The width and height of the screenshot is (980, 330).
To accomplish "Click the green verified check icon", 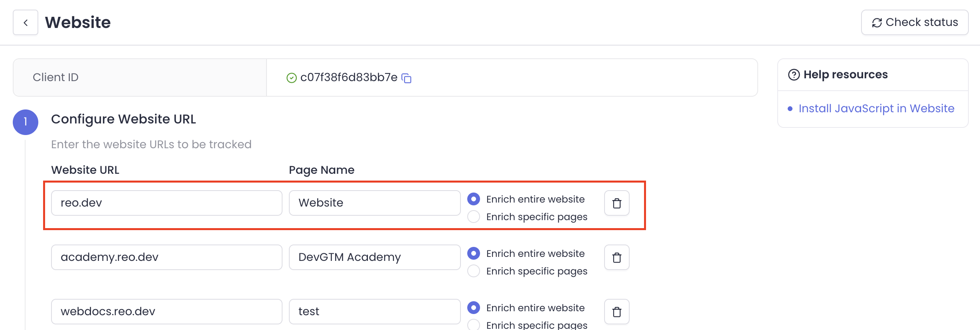I will 292,78.
